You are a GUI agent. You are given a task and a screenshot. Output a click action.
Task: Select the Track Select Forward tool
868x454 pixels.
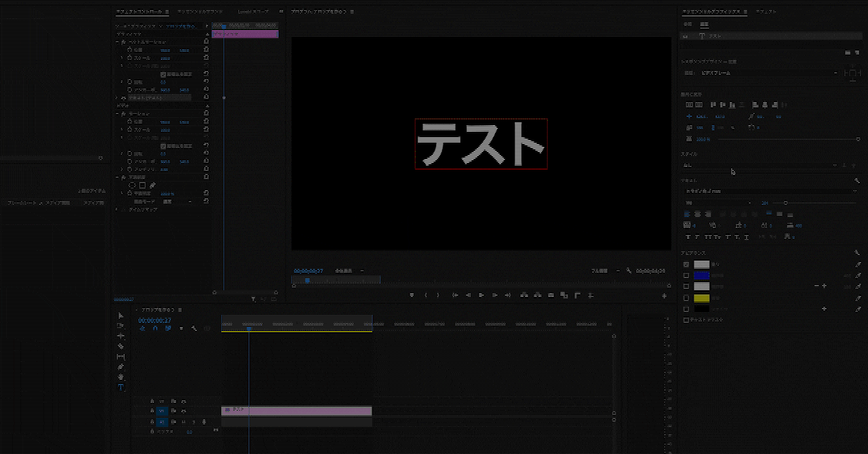[x=121, y=325]
